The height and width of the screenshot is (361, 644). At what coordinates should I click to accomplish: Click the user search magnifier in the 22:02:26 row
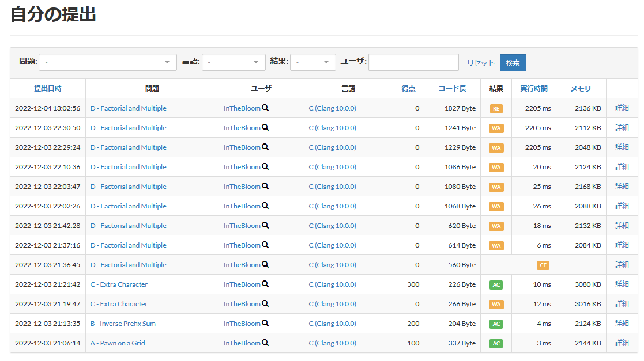(265, 206)
